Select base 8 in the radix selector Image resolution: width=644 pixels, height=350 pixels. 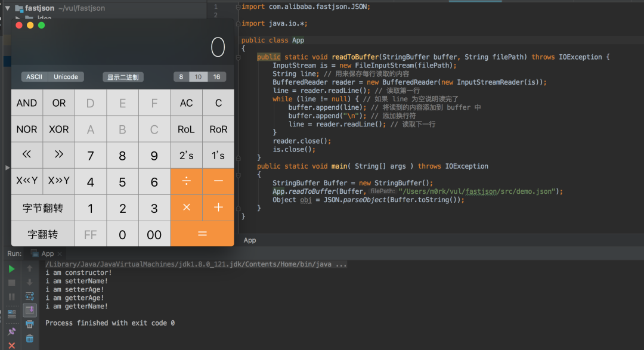click(181, 77)
